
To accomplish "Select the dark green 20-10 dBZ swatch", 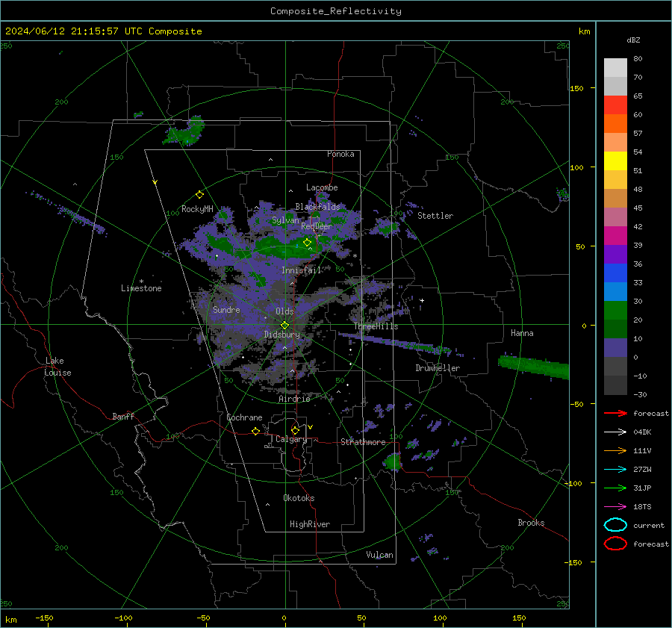I will [x=615, y=329].
